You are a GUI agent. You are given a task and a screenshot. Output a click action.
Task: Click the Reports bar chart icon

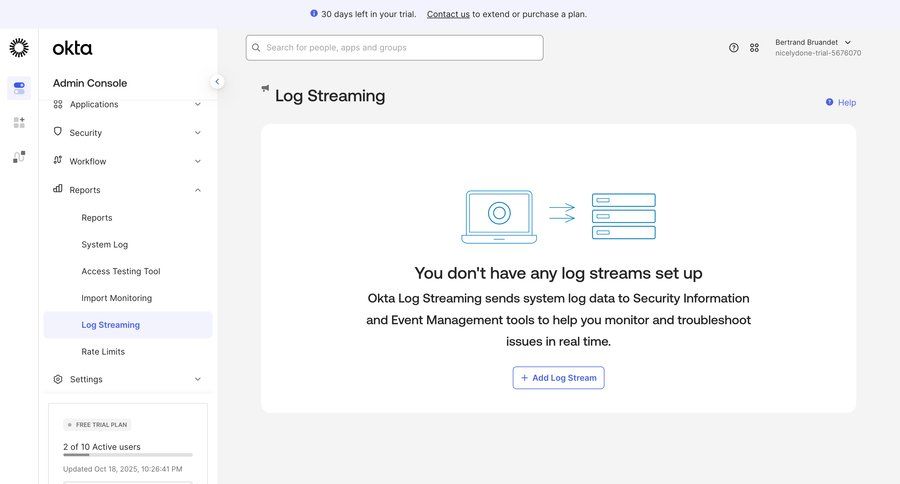[57, 188]
